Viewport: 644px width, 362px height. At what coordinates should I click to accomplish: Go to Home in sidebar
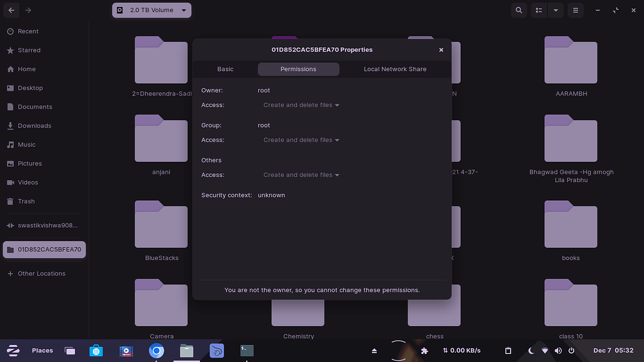[44, 69]
